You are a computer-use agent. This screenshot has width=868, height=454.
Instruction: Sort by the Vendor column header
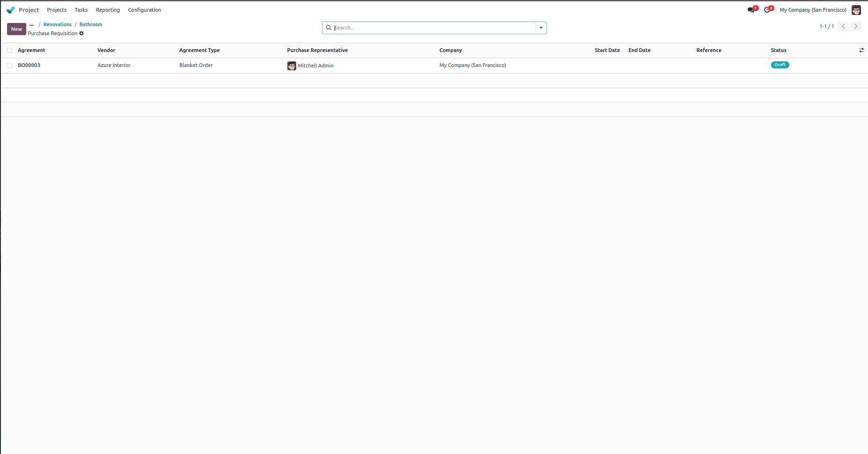tap(106, 50)
